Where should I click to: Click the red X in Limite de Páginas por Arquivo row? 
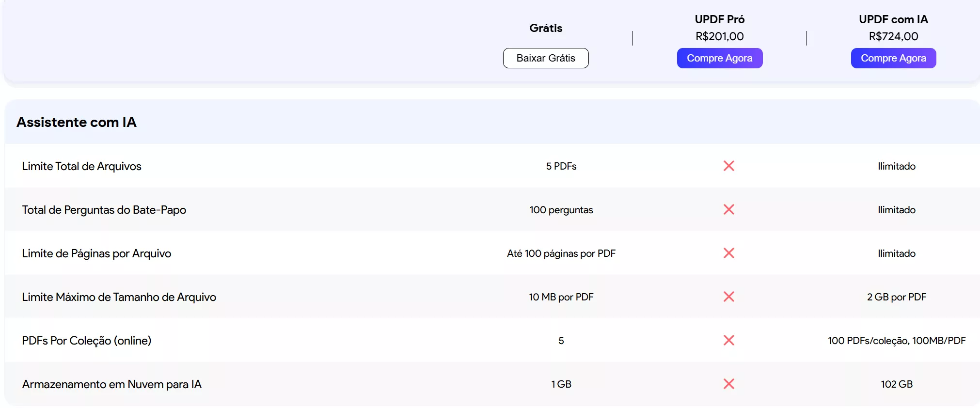[728, 253]
